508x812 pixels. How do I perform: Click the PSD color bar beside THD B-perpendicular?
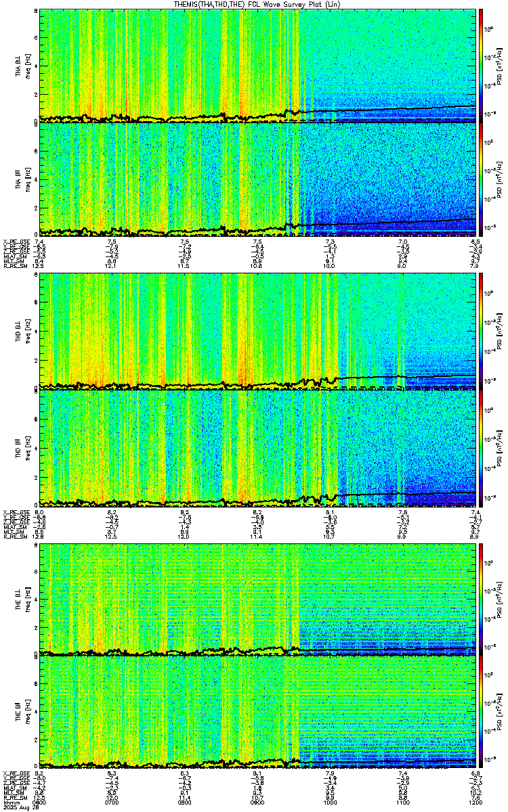481,332
